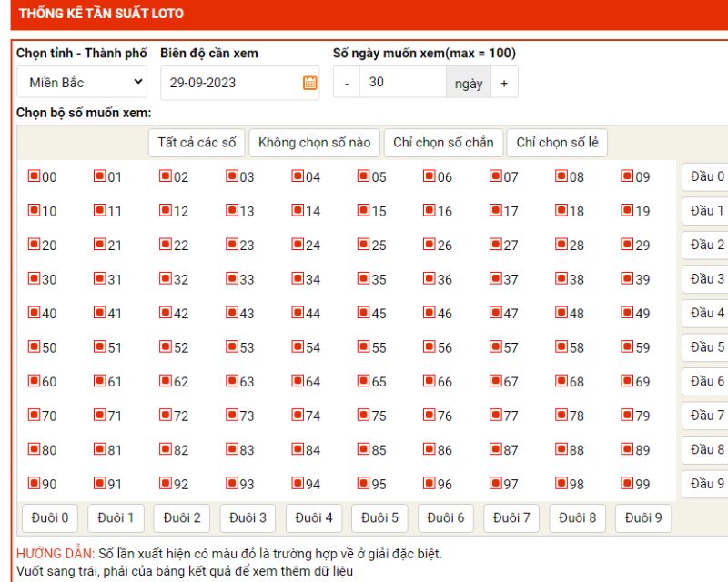Image resolution: width=728 pixels, height=582 pixels.
Task: Select the Đuôi 9 column button
Action: tap(643, 518)
